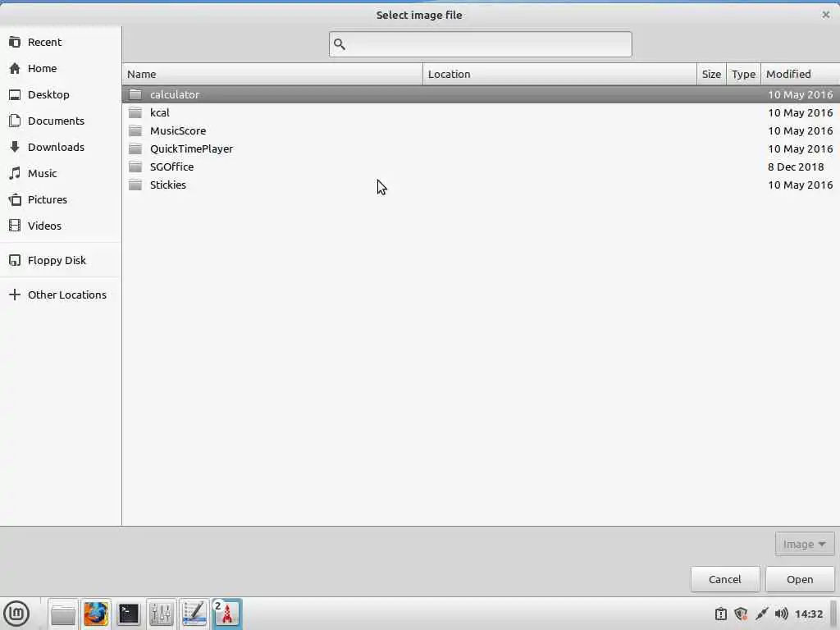
Task: Sort files by the Type column
Action: tap(743, 74)
